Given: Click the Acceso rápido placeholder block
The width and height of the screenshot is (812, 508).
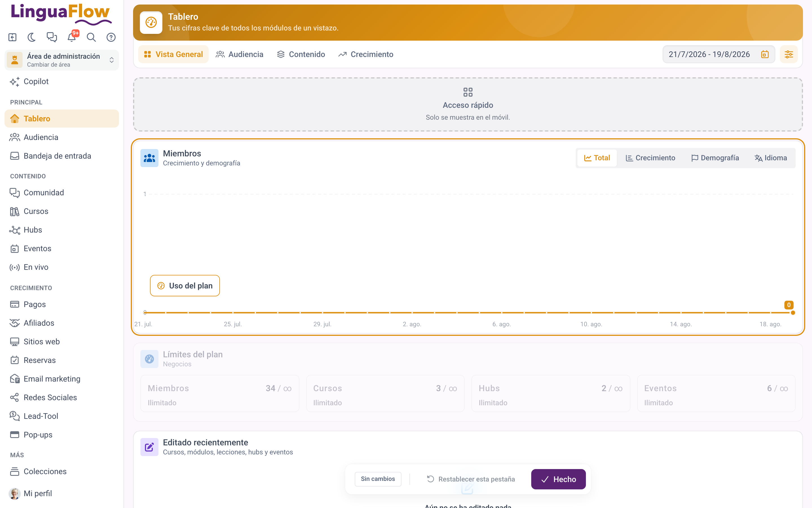Looking at the screenshot, I should click(468, 104).
